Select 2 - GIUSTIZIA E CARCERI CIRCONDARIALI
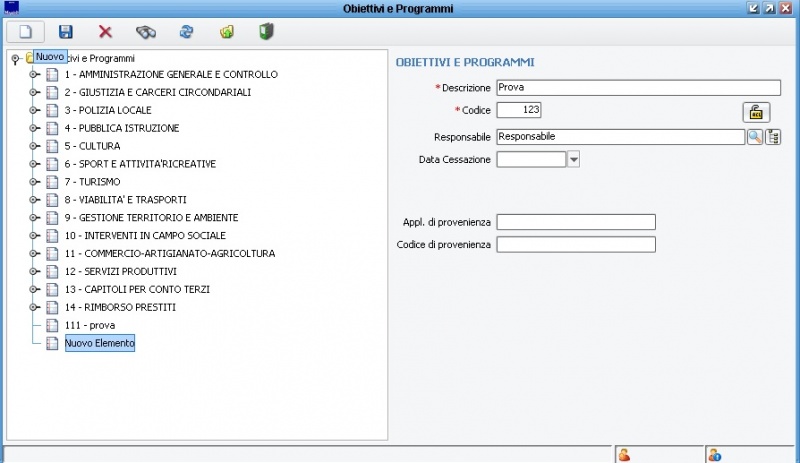Image resolution: width=800 pixels, height=463 pixels. pos(158,92)
